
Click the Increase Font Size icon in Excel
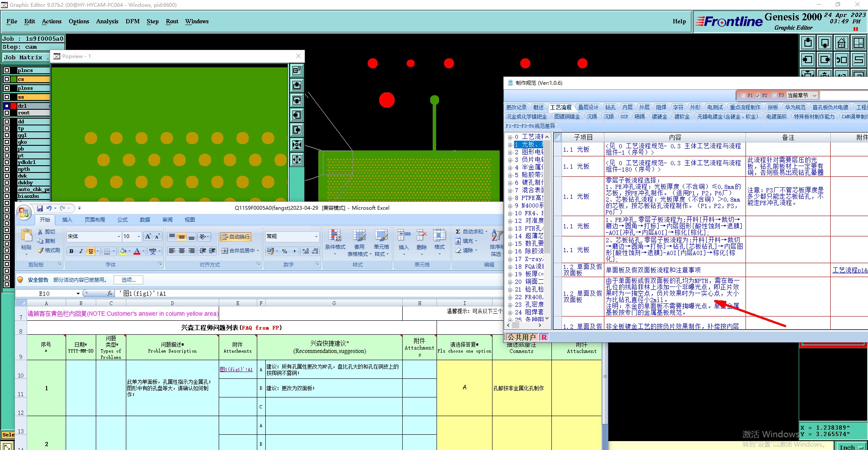(148, 236)
